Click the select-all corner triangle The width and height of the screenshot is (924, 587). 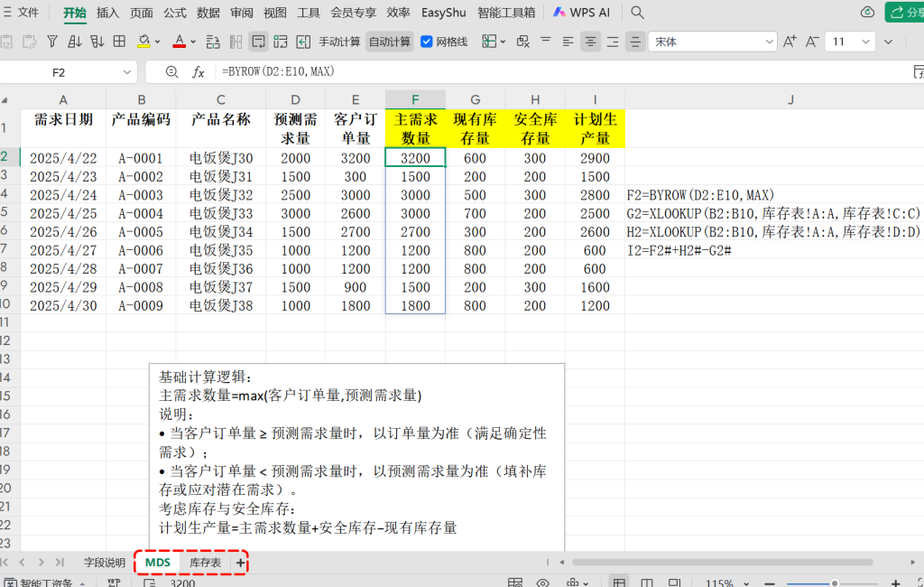coord(5,100)
